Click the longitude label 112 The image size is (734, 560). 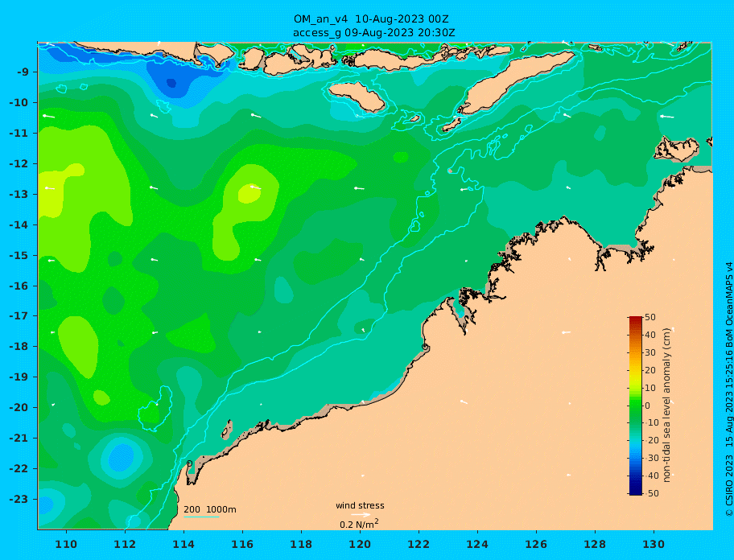[x=125, y=544]
